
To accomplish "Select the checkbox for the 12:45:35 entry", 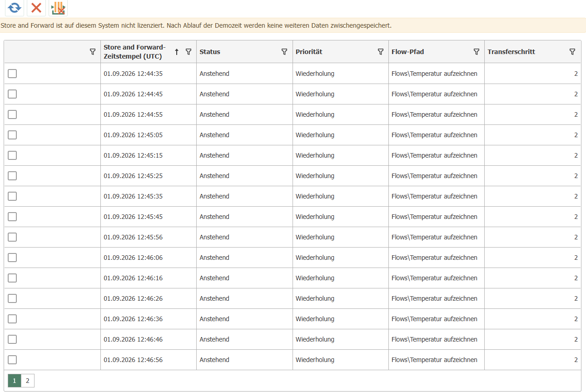I will point(12,196).
